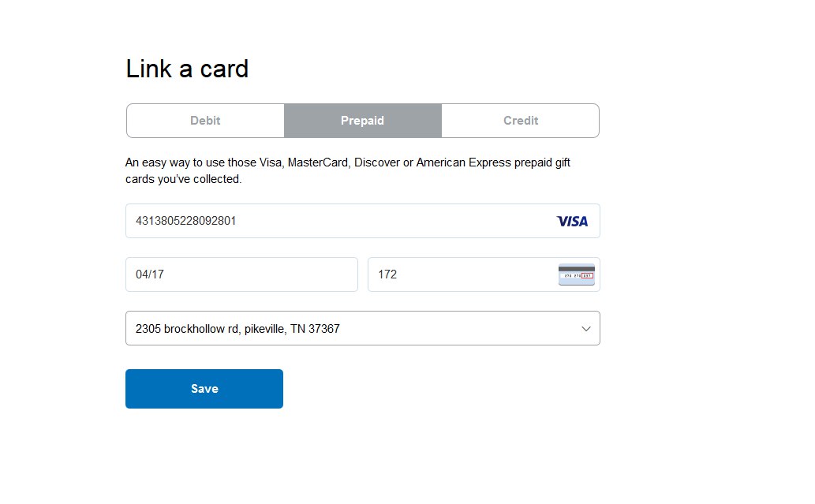815x504 pixels.
Task: Select the Prepaid tab
Action: (363, 121)
